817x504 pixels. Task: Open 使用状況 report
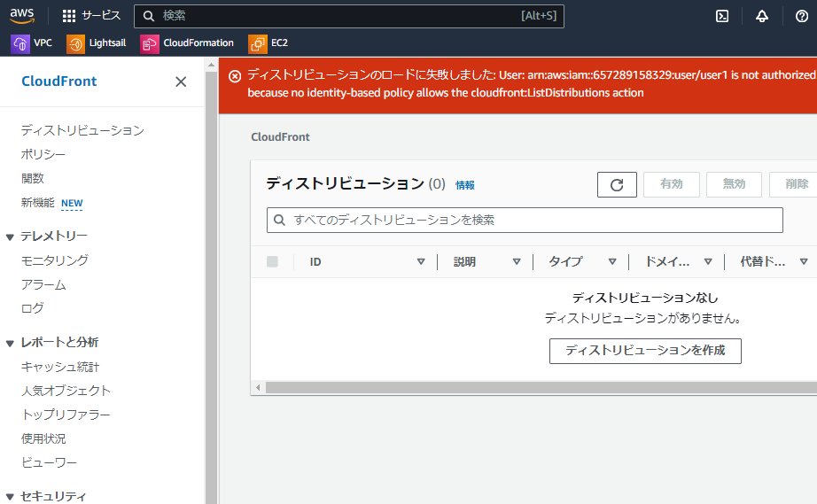pos(43,438)
